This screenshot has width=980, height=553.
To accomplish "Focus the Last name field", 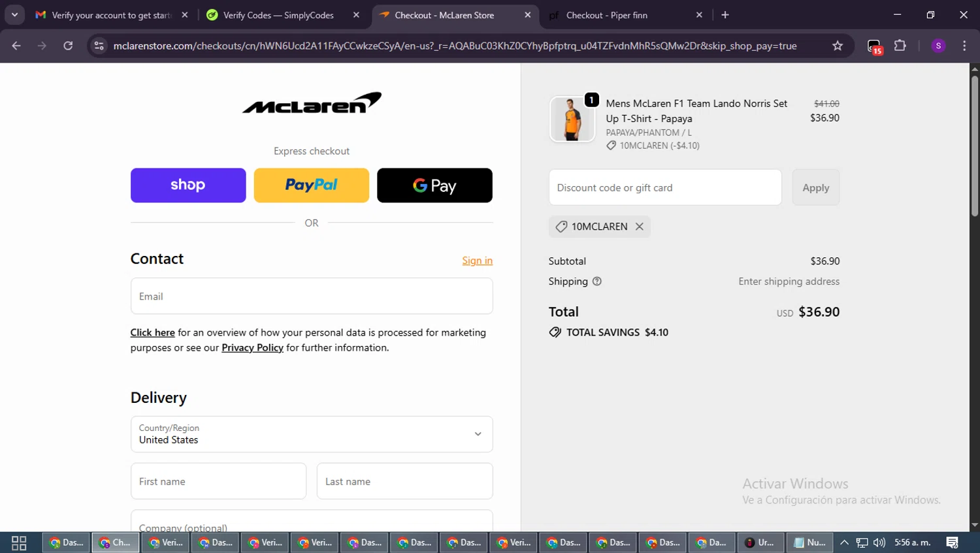I will point(405,481).
